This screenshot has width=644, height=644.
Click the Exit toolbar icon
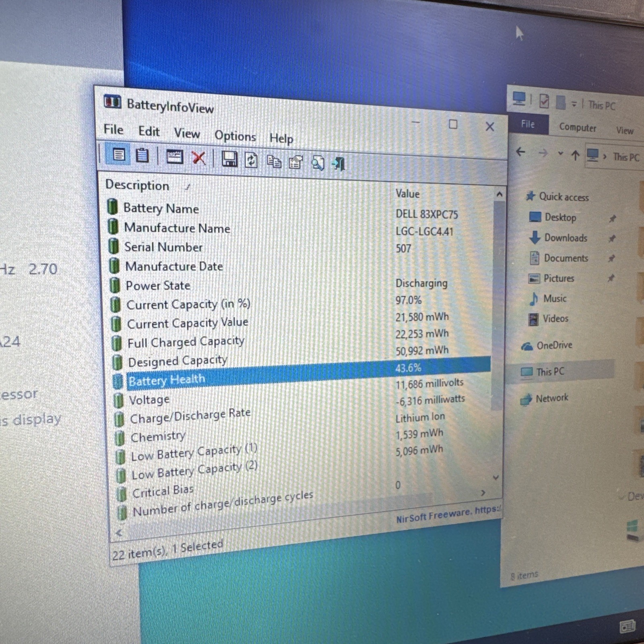click(x=339, y=164)
